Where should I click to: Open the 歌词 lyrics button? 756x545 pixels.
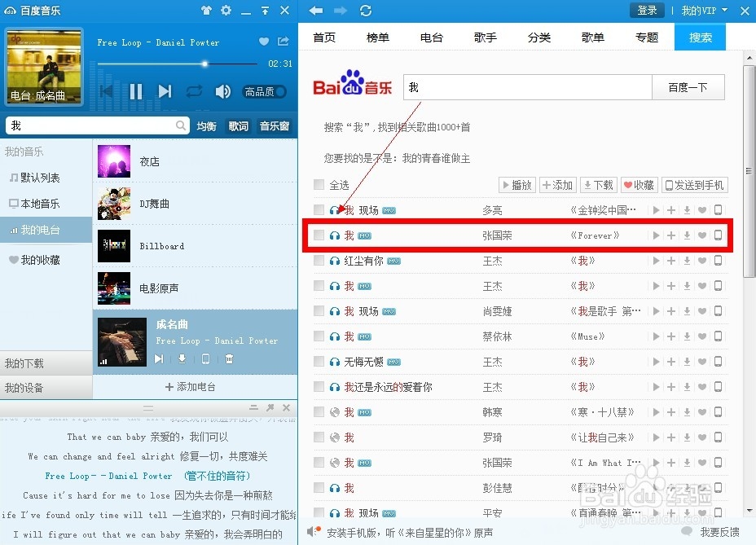[x=238, y=126]
